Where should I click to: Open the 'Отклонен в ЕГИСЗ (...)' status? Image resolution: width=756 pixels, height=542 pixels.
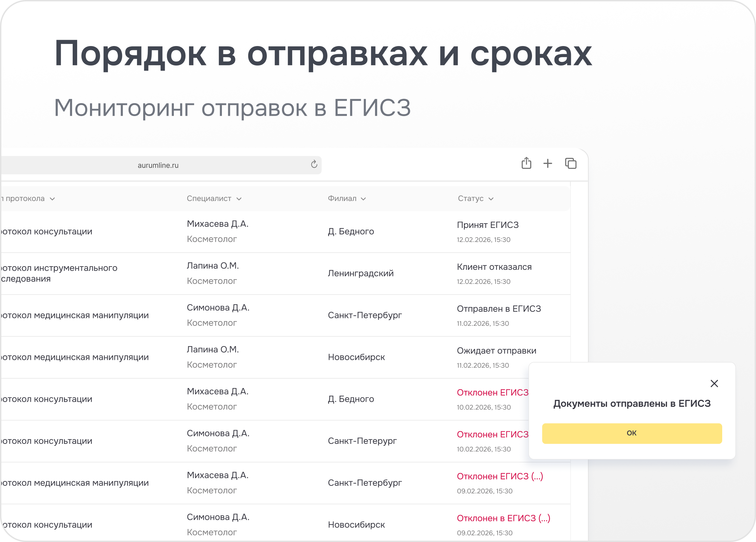503,518
